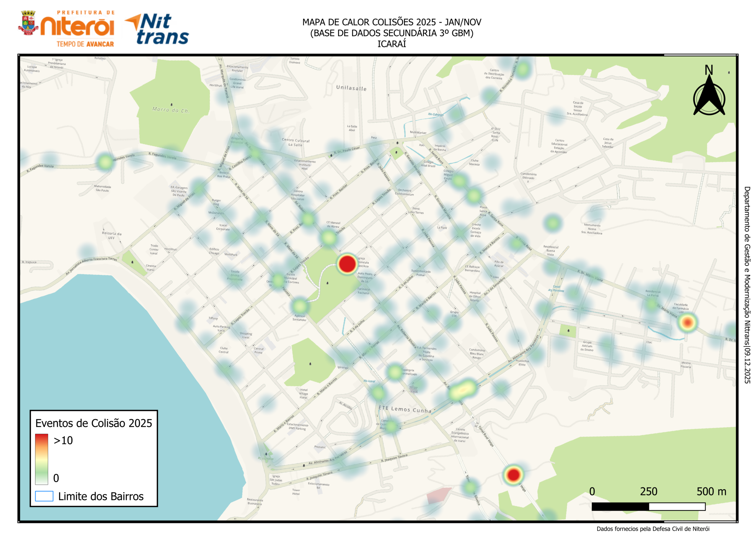The height and width of the screenshot is (534, 756).
Task: Click the Morro da Ch. green area label
Action: point(171,109)
